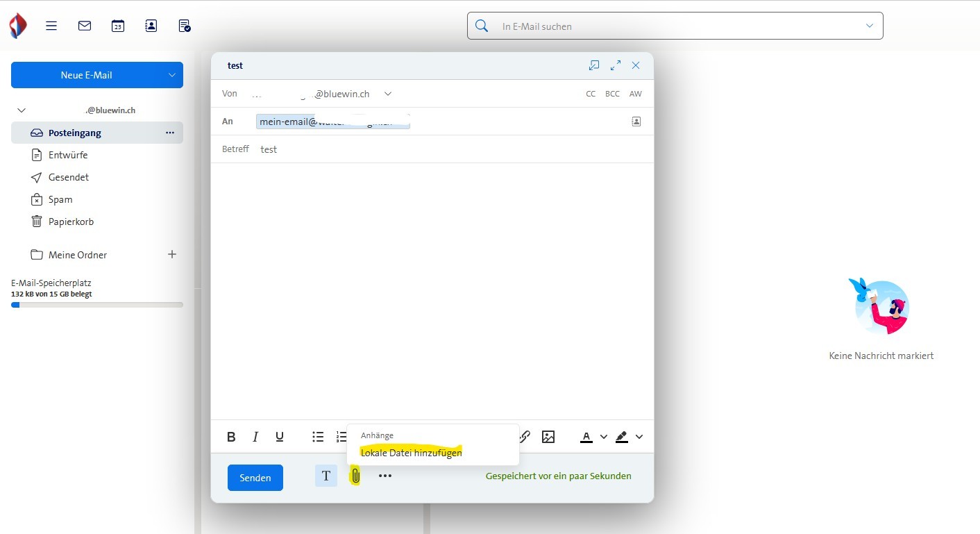Toggle underline formatting

coord(280,437)
